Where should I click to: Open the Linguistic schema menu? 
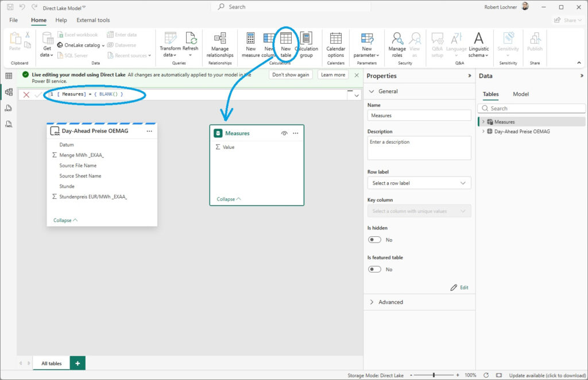pos(478,44)
